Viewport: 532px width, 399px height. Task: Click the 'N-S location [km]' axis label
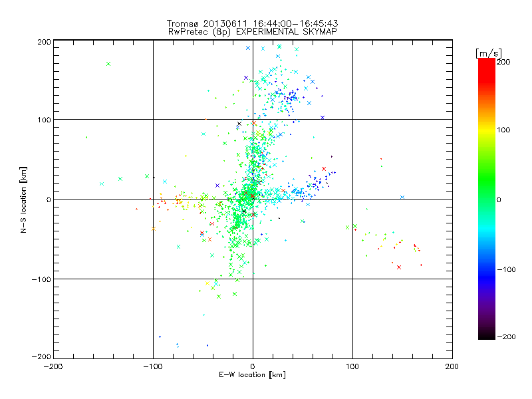(23, 199)
